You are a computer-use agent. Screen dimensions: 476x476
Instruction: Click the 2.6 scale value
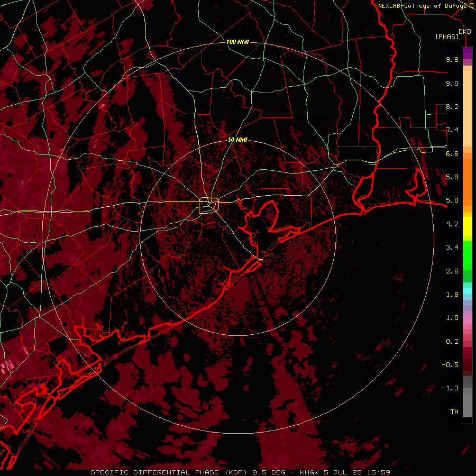[452, 271]
